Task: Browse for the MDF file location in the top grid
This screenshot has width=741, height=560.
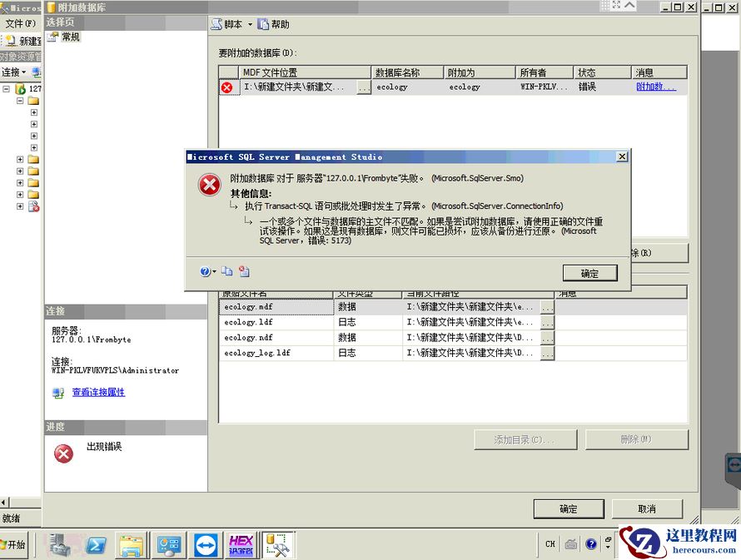Action: click(x=363, y=88)
